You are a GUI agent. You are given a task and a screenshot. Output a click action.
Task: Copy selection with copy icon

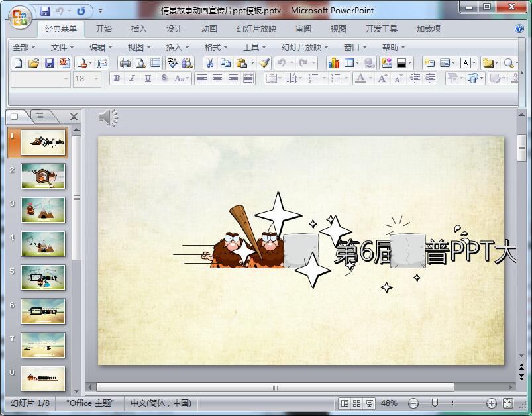click(225, 63)
